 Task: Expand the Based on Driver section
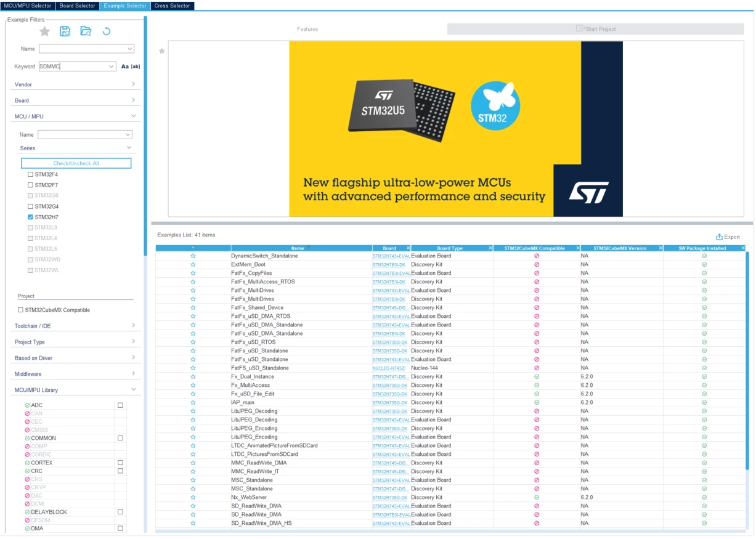(133, 357)
